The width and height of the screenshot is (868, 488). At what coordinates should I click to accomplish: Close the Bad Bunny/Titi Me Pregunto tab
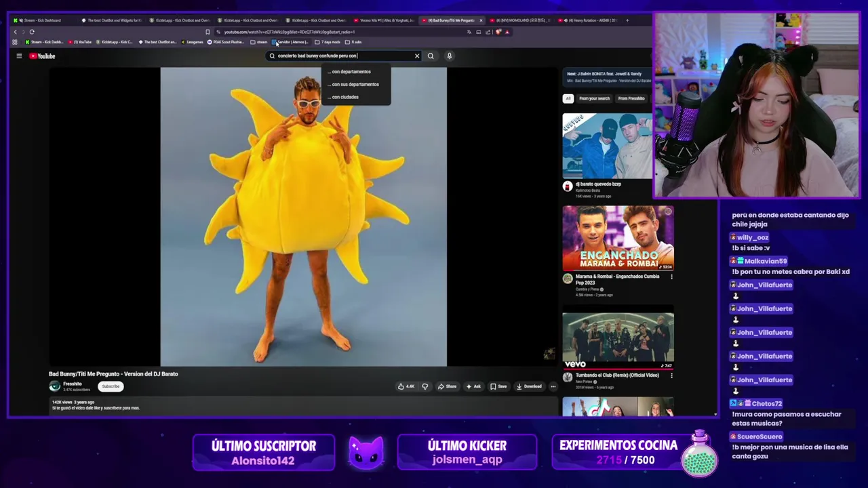point(481,20)
